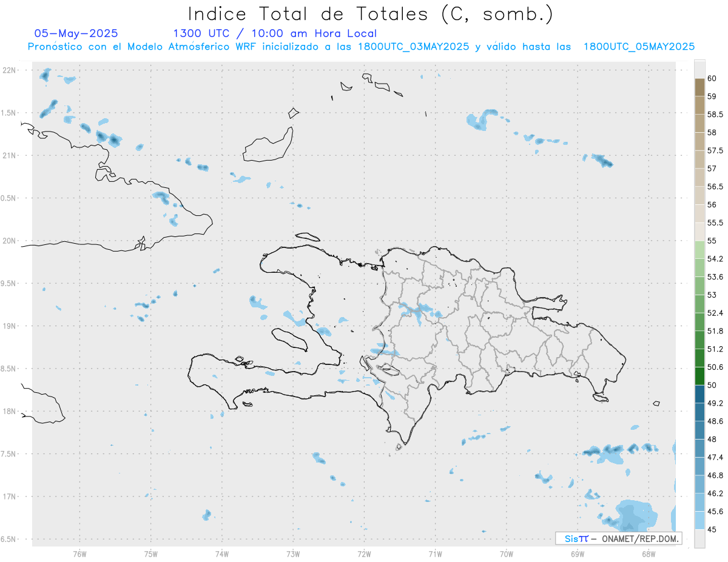Pick the blue swatch between 47.4 and 48
The height and width of the screenshot is (562, 728).
click(699, 448)
